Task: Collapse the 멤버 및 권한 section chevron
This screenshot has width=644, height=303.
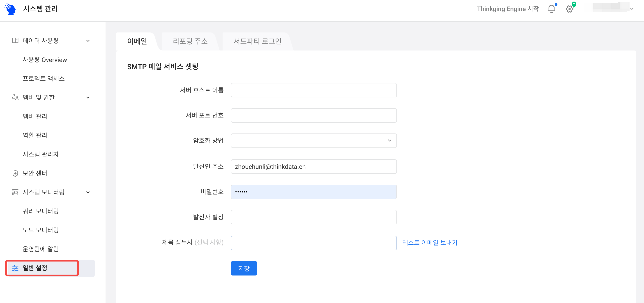Action: [88, 97]
